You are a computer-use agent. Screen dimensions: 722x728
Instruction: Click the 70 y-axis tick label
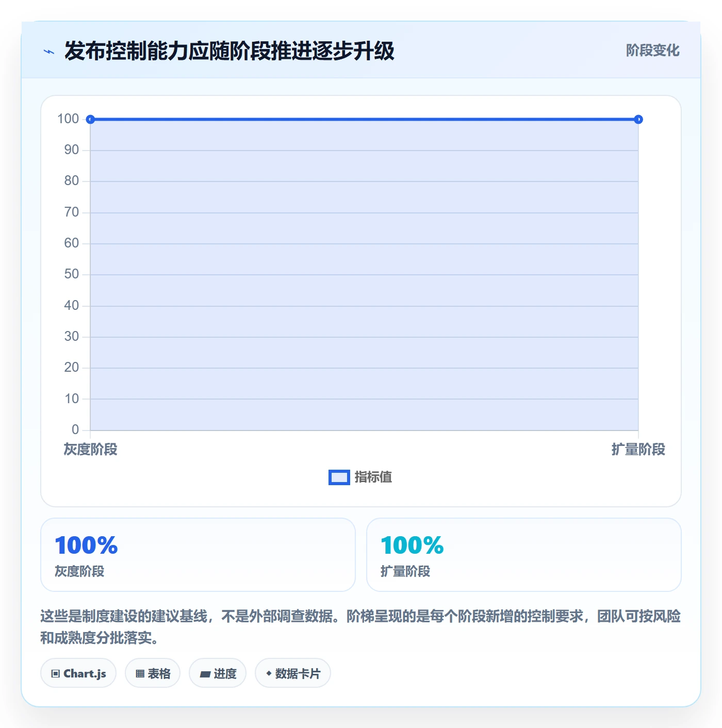[x=72, y=212]
